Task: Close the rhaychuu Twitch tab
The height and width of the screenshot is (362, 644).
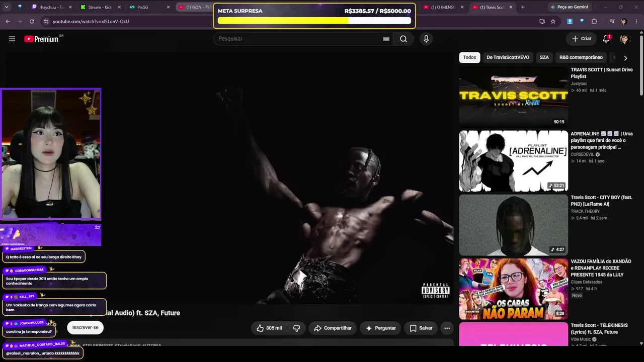Action: tap(70, 7)
